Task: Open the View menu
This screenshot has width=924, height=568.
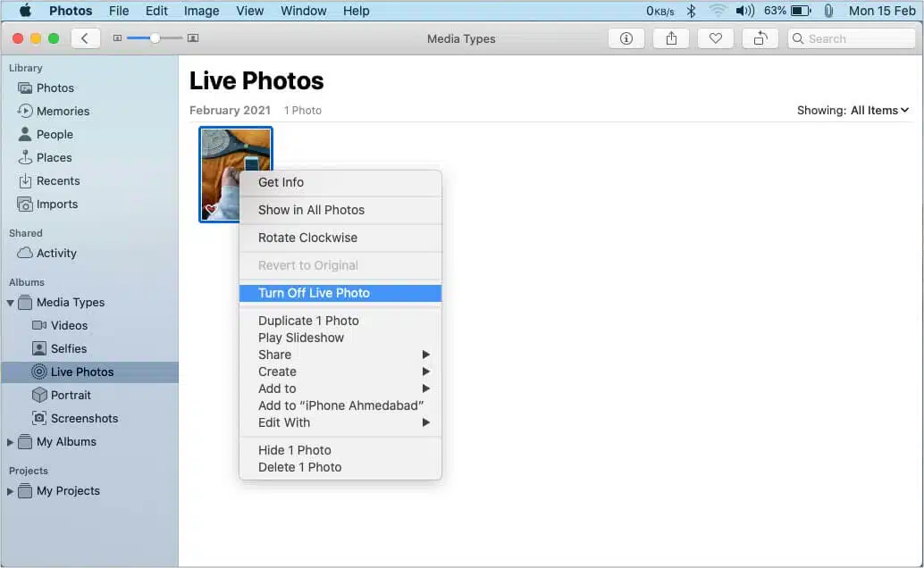Action: 250,11
